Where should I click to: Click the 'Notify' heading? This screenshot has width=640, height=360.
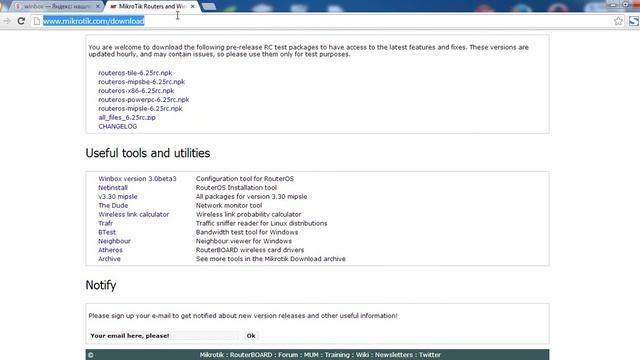pos(101,285)
